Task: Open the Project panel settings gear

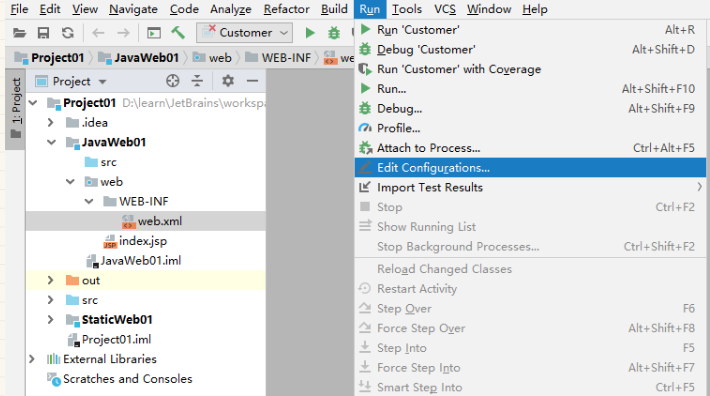Action: point(228,81)
